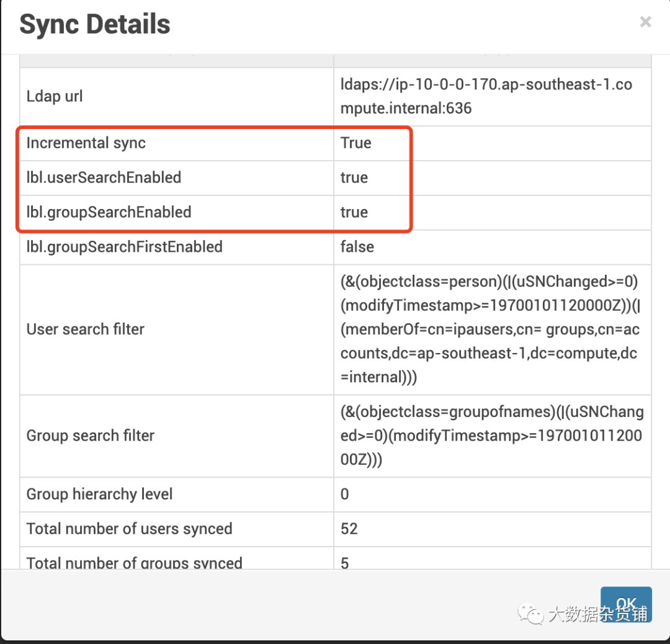The height and width of the screenshot is (644, 670).
Task: Select the lbl.groupSearchFirstEnabled label
Action: click(x=124, y=247)
